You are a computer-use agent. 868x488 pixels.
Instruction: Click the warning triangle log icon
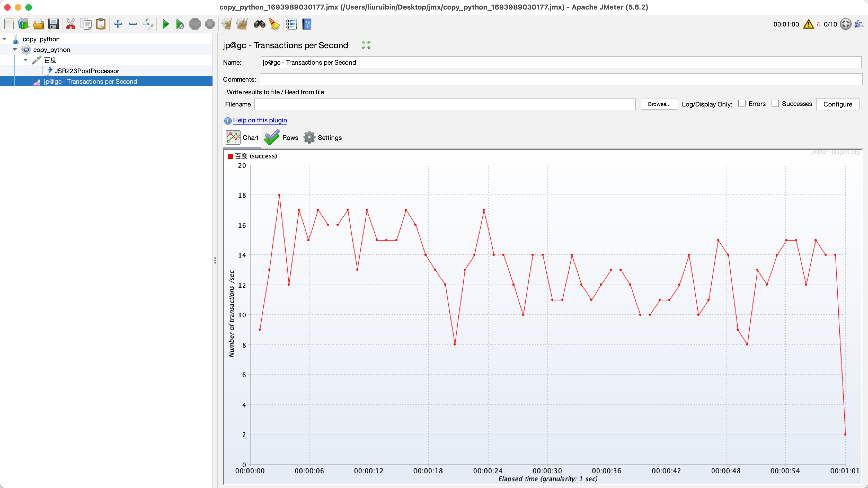[808, 24]
